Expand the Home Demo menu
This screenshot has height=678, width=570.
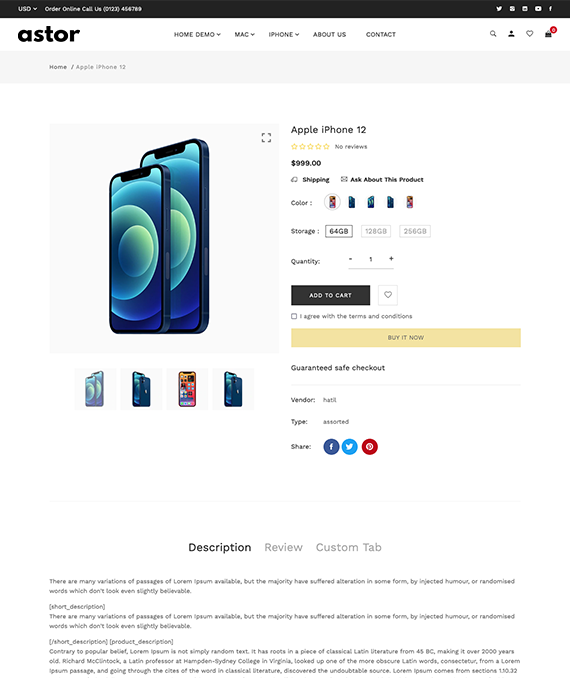coord(197,35)
